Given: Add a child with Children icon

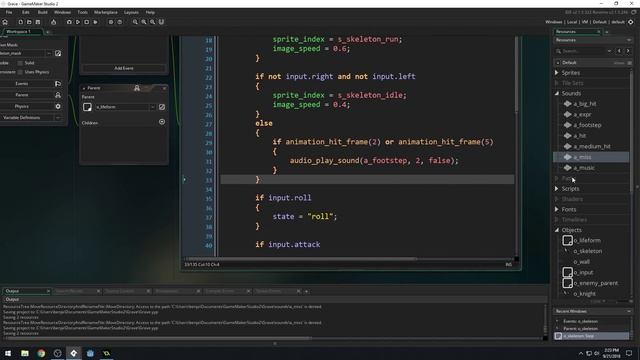Looking at the screenshot, I should [x=162, y=122].
